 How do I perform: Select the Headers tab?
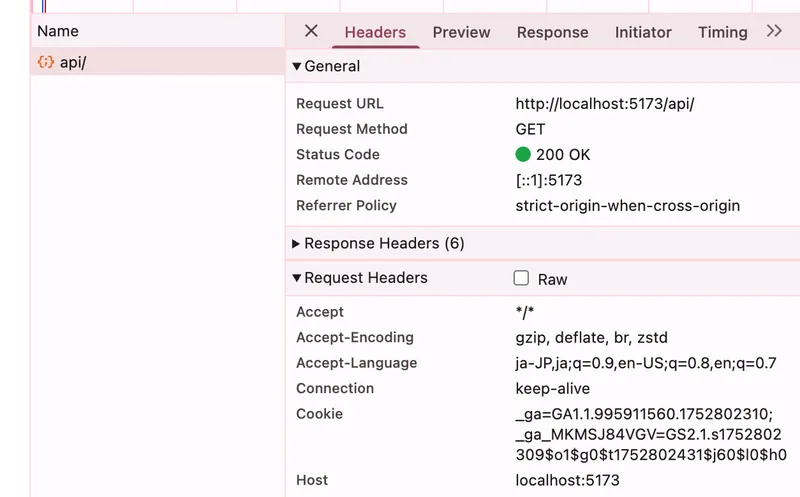[375, 32]
